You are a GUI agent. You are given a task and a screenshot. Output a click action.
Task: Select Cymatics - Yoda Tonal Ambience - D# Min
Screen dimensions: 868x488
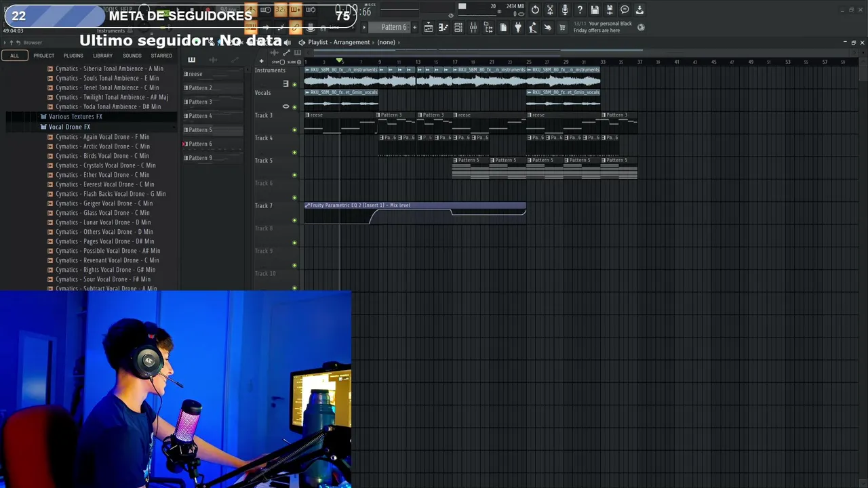click(108, 106)
